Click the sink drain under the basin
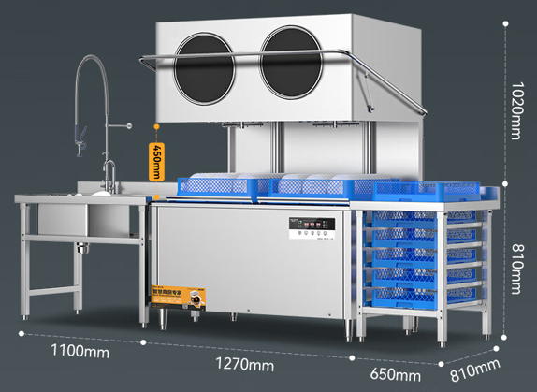 (x=82, y=248)
